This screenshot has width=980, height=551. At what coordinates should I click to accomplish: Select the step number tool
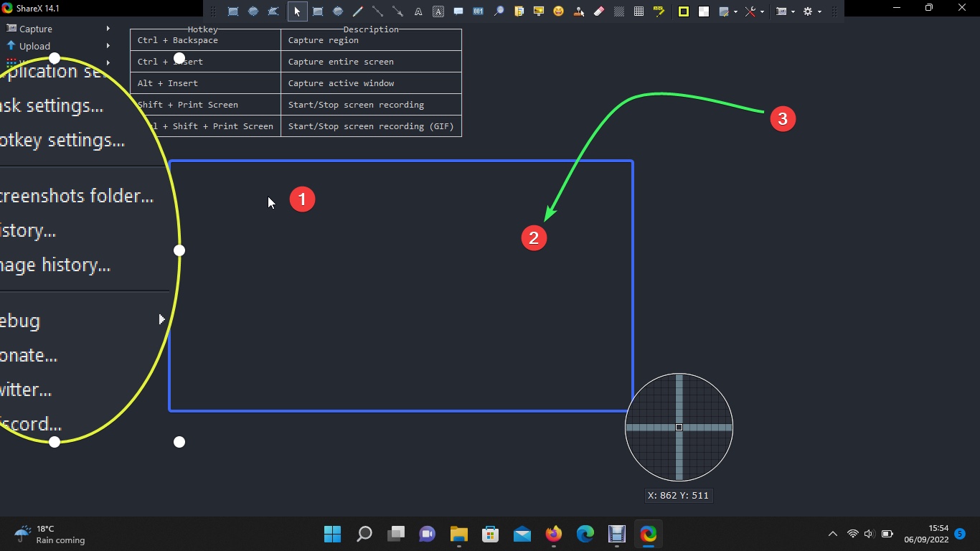pyautogui.click(x=479, y=11)
